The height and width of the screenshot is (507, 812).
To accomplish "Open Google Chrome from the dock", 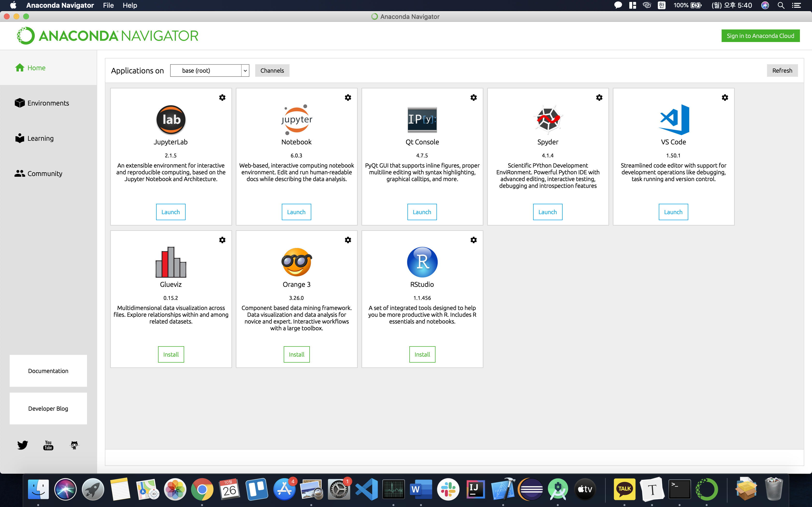I will coord(202,489).
